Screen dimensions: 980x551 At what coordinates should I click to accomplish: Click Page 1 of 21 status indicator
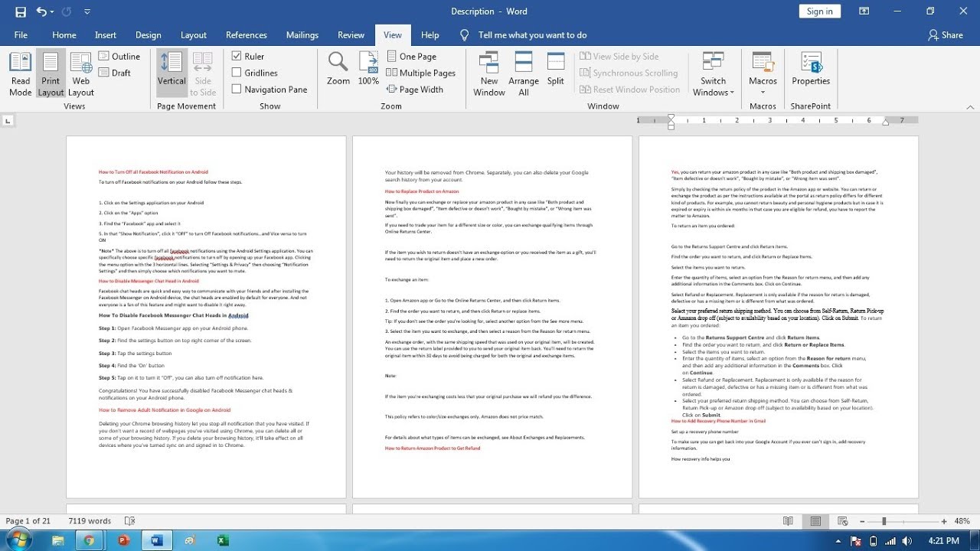(28, 521)
